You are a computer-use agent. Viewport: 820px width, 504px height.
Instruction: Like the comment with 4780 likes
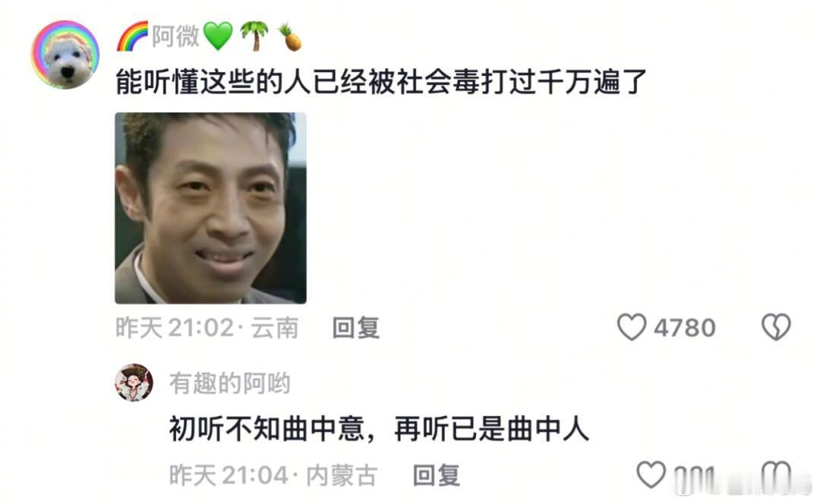632,327
